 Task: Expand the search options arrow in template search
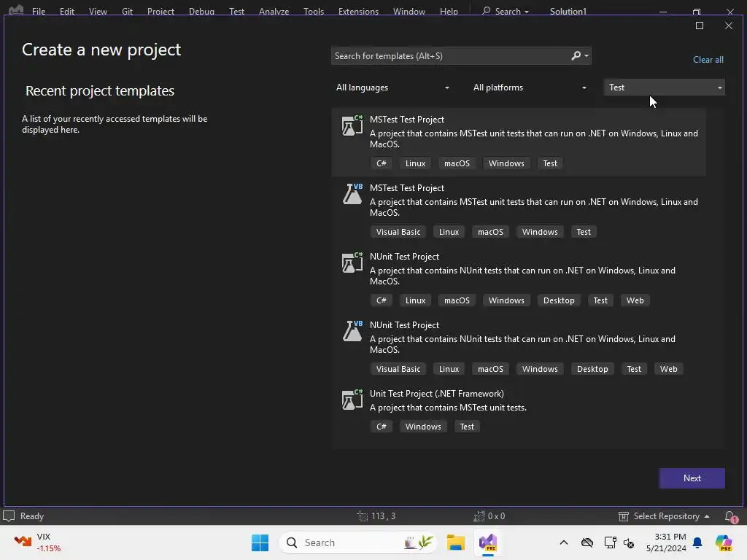tap(587, 55)
